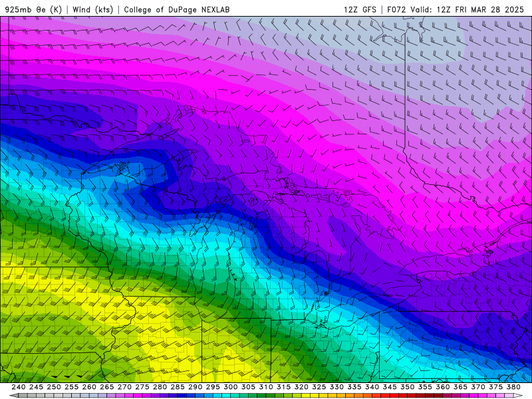Click the 370 value on the color scale

click(478, 387)
